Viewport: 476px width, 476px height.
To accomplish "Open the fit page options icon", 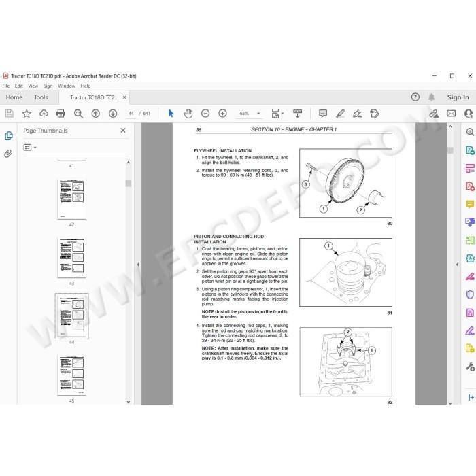I will pos(277,114).
